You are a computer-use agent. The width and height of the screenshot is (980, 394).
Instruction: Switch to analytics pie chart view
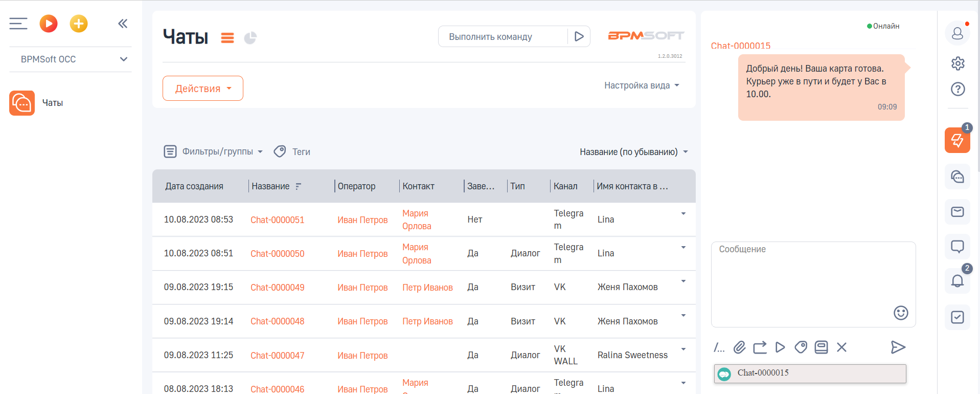click(x=250, y=38)
